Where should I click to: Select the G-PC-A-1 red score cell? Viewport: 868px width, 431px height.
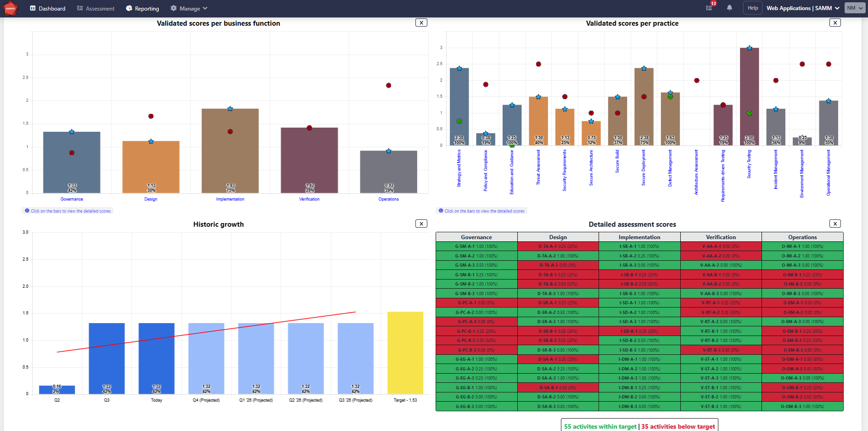[476, 303]
